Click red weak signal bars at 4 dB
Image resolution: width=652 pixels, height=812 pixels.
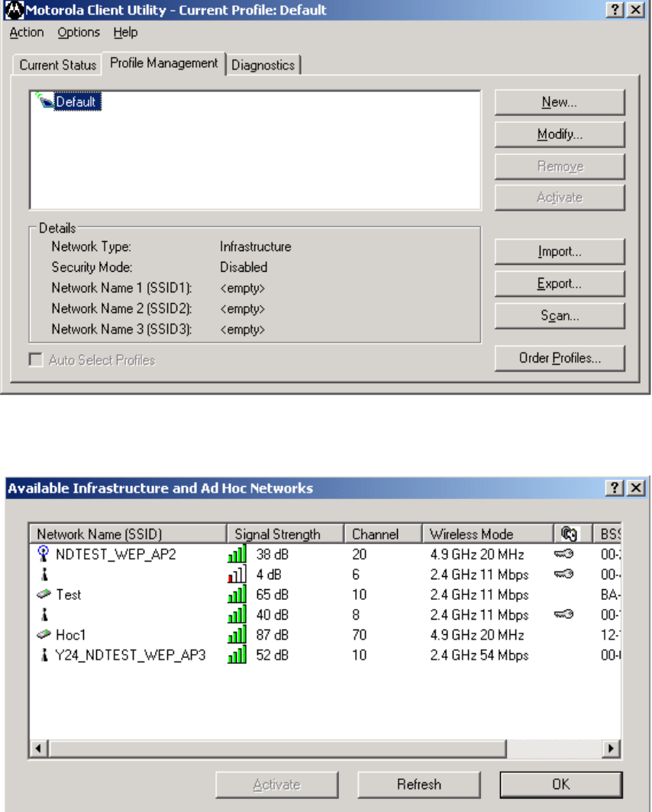tap(237, 575)
